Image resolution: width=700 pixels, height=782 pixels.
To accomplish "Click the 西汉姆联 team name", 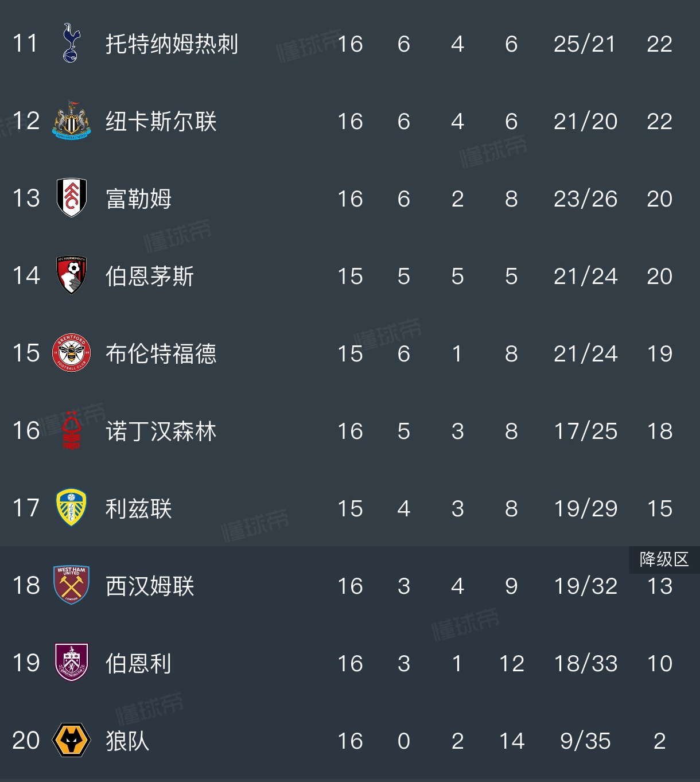I will tap(150, 586).
